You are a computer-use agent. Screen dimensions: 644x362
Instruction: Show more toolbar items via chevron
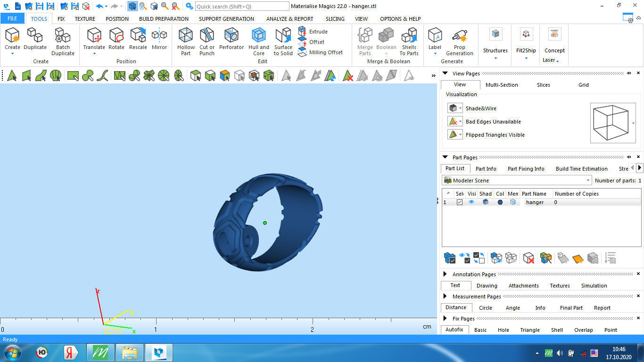(433, 76)
